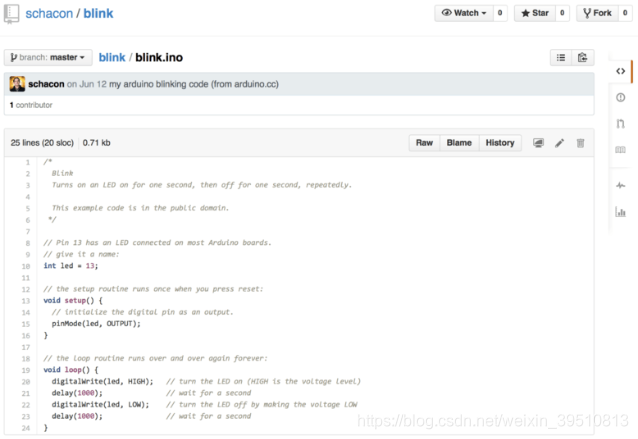This screenshot has width=638, height=439.
Task: Open the Blame view
Action: (459, 143)
